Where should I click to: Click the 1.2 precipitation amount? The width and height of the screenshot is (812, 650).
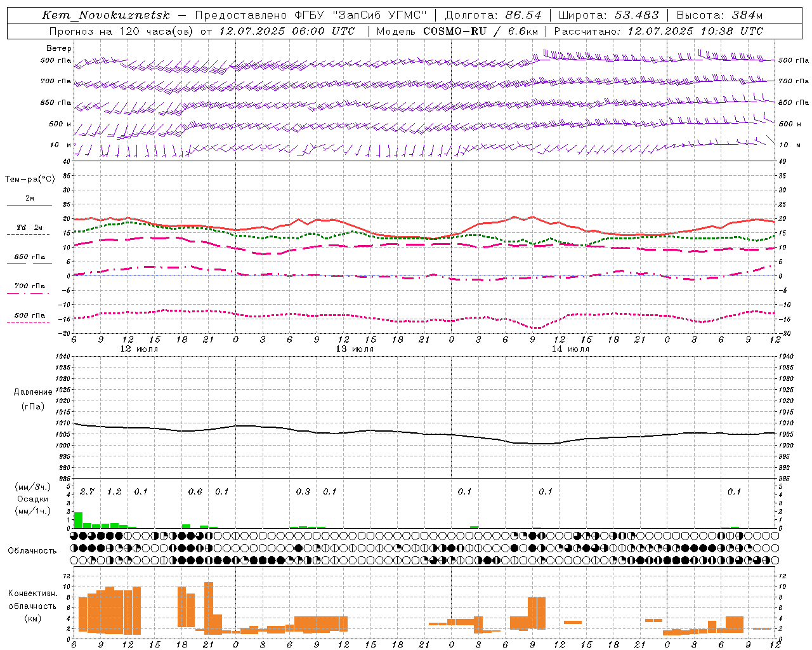tap(114, 491)
